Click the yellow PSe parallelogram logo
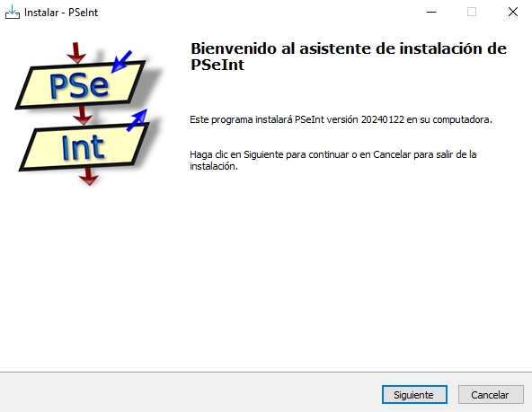Screen dimensions: 532x412 [80, 85]
